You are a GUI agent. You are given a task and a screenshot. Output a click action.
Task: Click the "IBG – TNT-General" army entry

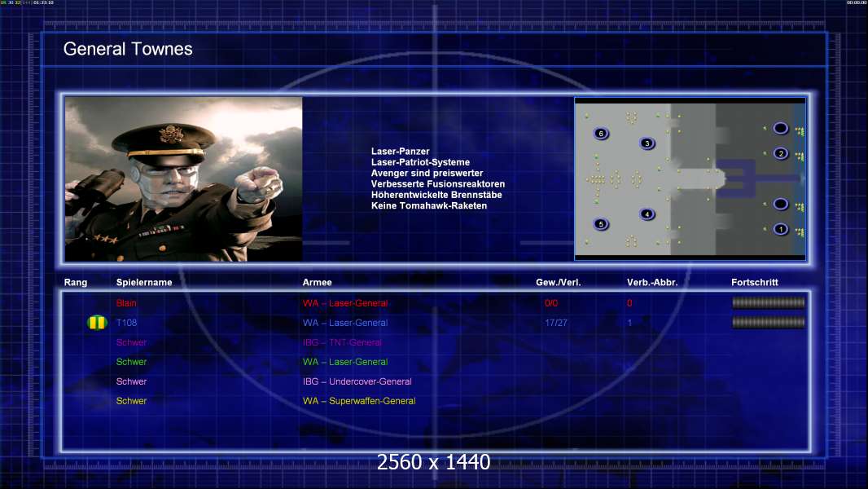click(x=341, y=342)
